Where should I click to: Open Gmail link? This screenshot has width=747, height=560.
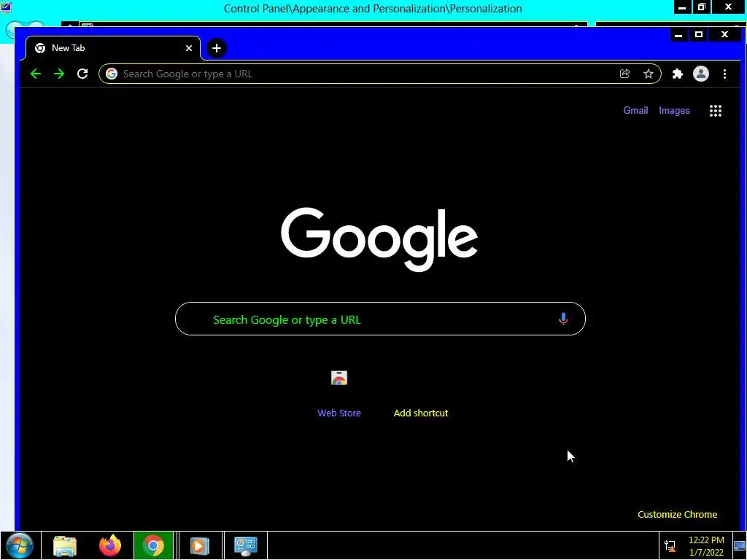pos(635,111)
